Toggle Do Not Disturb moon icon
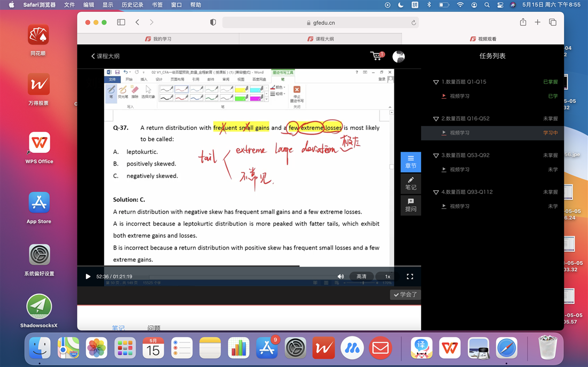Image resolution: width=588 pixels, height=367 pixels. pyautogui.click(x=401, y=5)
